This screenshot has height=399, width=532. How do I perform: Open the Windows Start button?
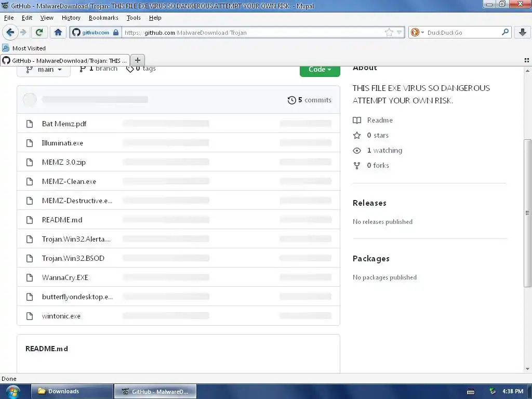pos(12,392)
